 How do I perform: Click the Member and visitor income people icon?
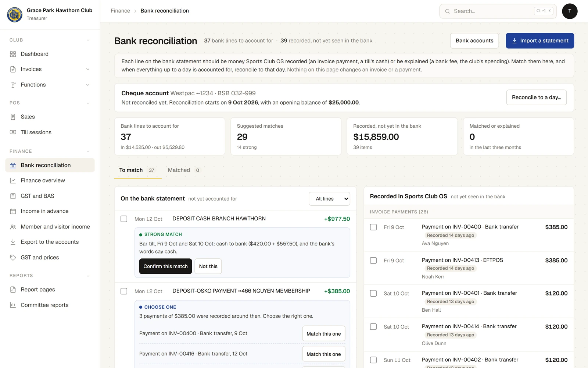(x=13, y=227)
